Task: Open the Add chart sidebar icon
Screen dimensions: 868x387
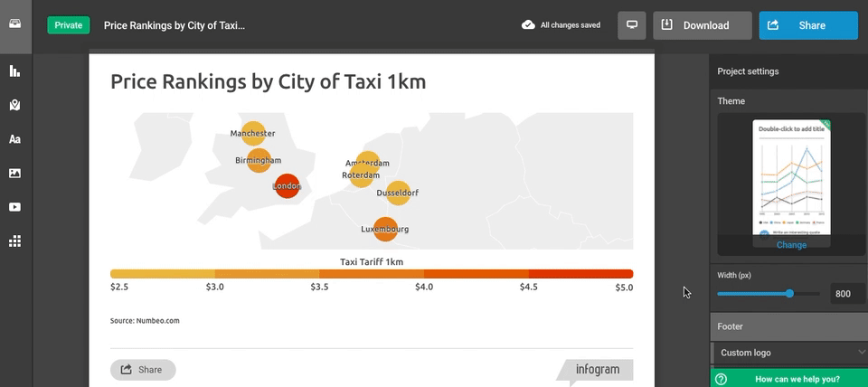Action: [15, 71]
